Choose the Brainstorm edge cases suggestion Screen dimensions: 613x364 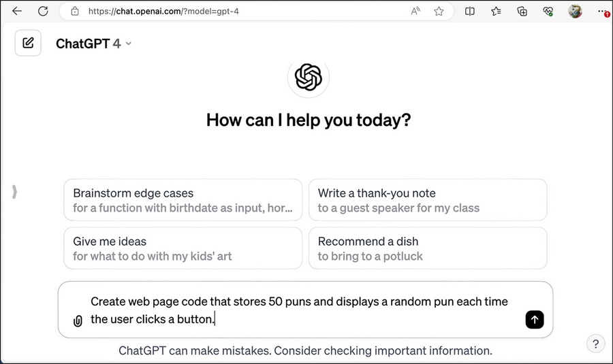[x=183, y=200]
